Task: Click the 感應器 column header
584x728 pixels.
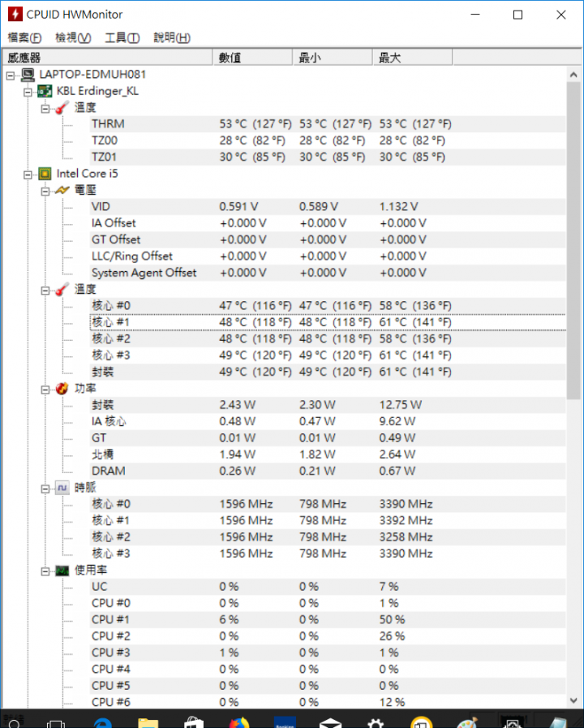Action: click(x=108, y=58)
